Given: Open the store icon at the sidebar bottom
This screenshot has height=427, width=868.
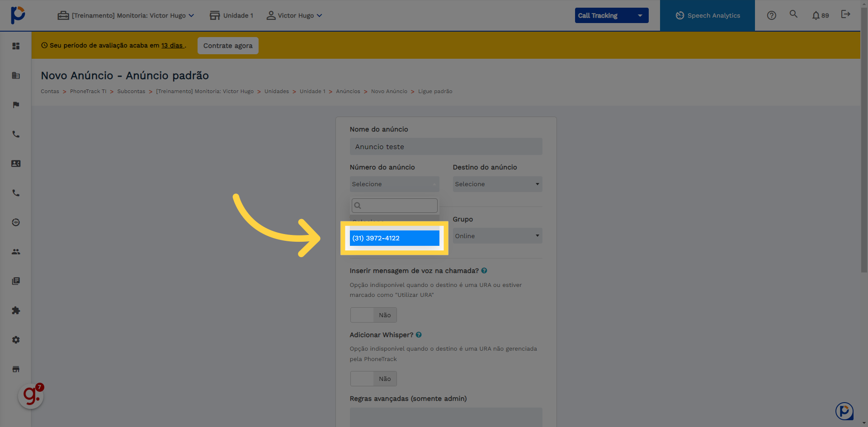Looking at the screenshot, I should coord(16,369).
